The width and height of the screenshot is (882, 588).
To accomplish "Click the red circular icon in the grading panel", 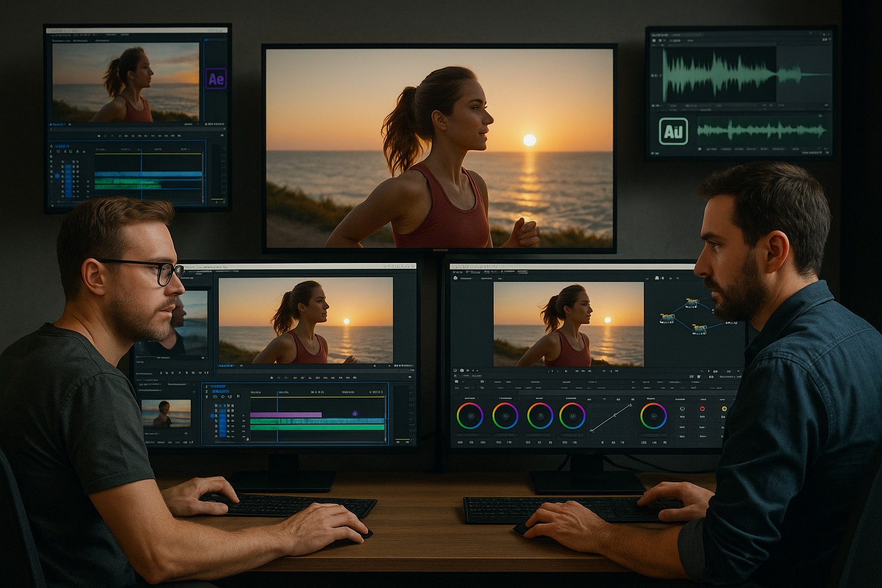I will [702, 408].
